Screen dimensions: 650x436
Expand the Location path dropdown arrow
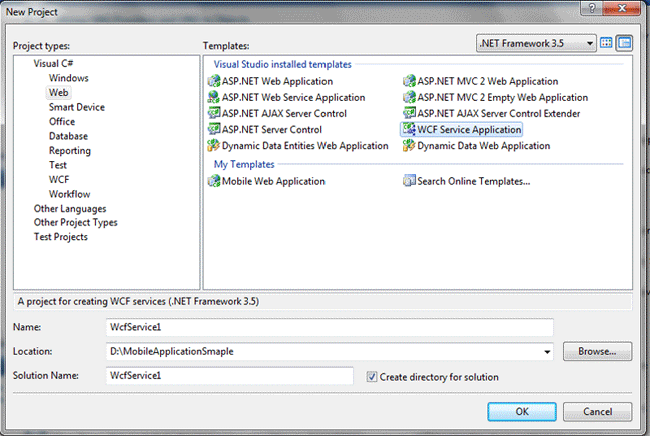(x=547, y=352)
